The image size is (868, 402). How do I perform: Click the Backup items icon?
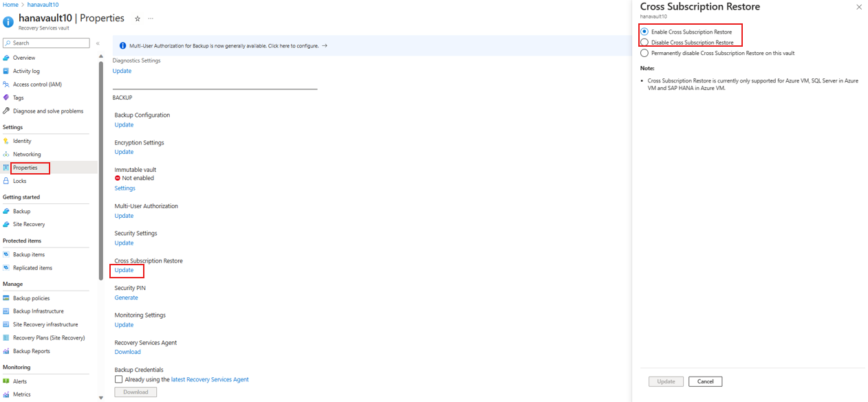click(x=6, y=254)
